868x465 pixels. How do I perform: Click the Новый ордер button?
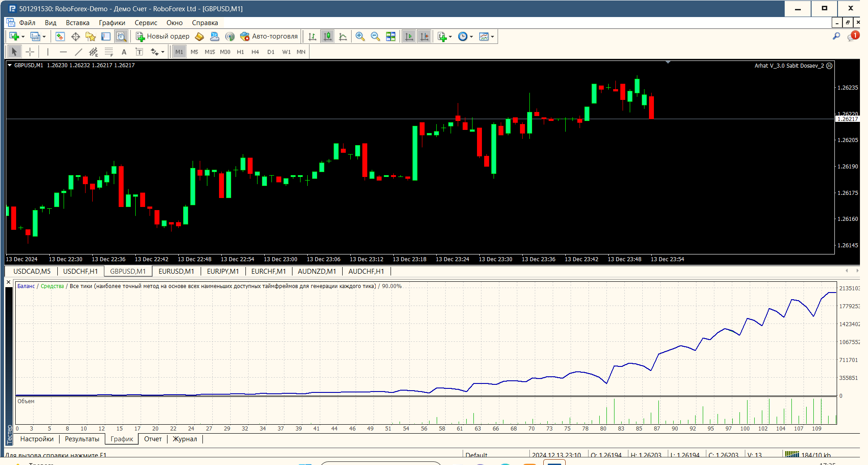tap(163, 36)
